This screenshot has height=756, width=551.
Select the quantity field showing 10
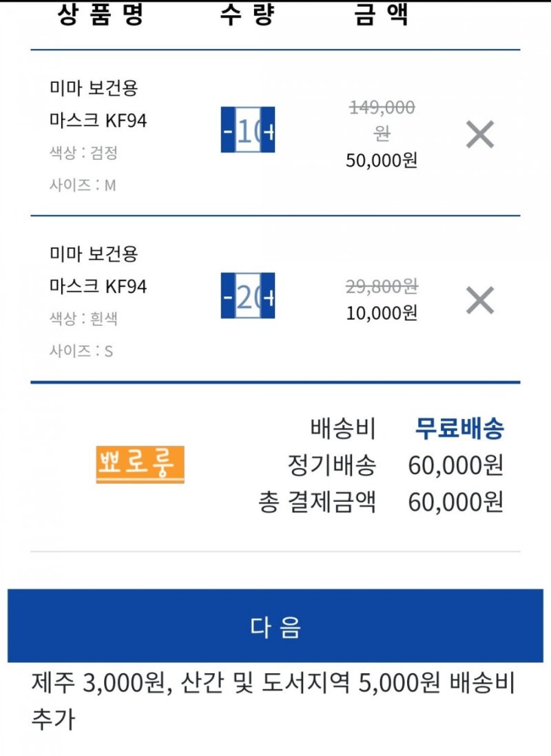pos(248,130)
